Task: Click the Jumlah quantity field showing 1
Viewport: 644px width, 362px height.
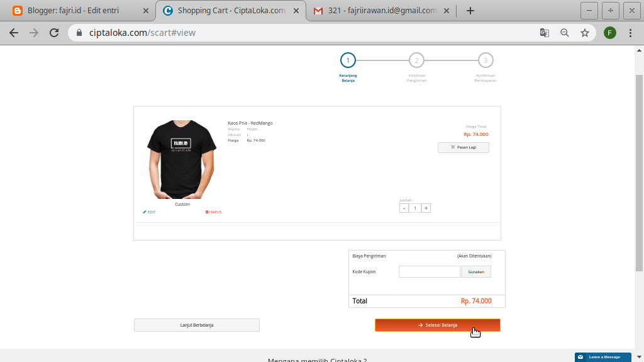Action: (x=415, y=208)
